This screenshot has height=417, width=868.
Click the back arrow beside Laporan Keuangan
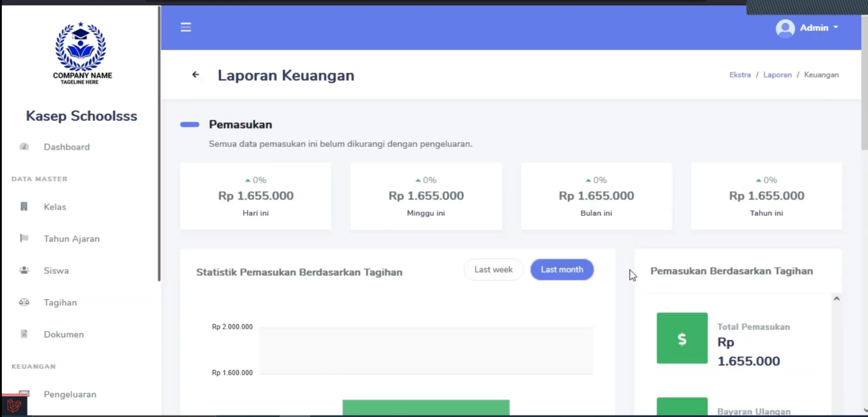pyautogui.click(x=196, y=74)
